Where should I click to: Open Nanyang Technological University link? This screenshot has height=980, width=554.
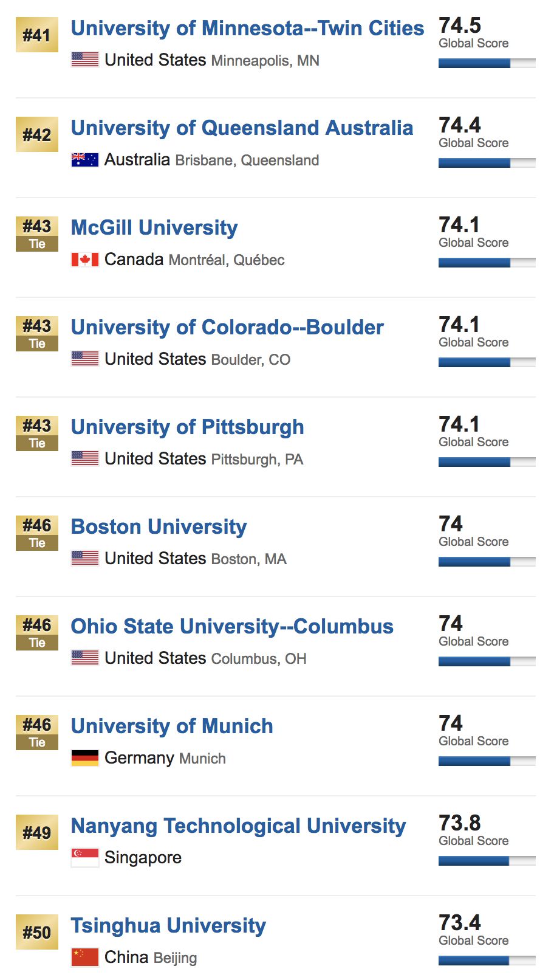coord(238,826)
